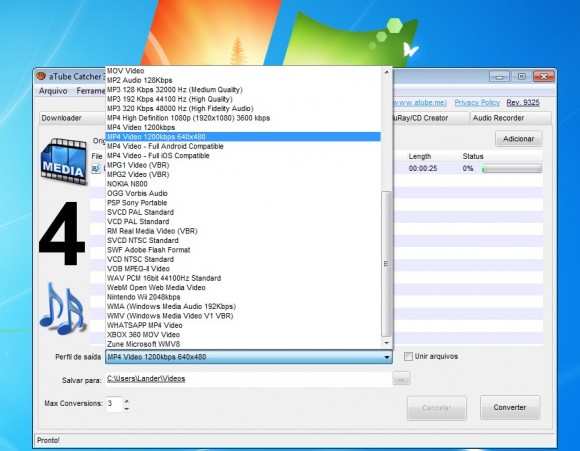580x451 pixels.
Task: Open the www.atube.me link
Action: [419, 102]
